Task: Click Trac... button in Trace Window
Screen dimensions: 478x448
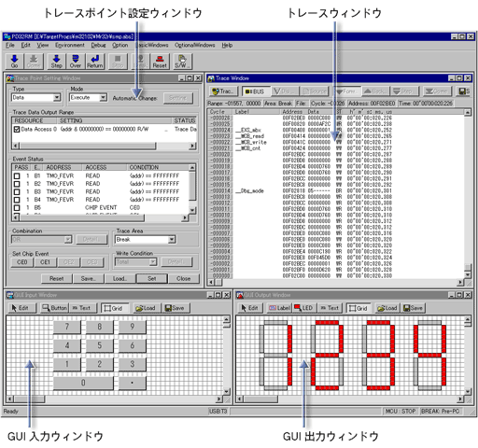Action: point(223,91)
